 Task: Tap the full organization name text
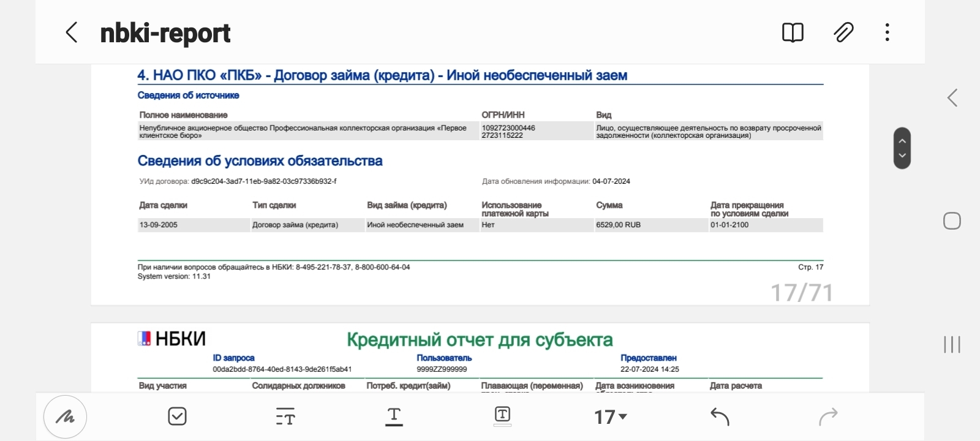pos(303,132)
